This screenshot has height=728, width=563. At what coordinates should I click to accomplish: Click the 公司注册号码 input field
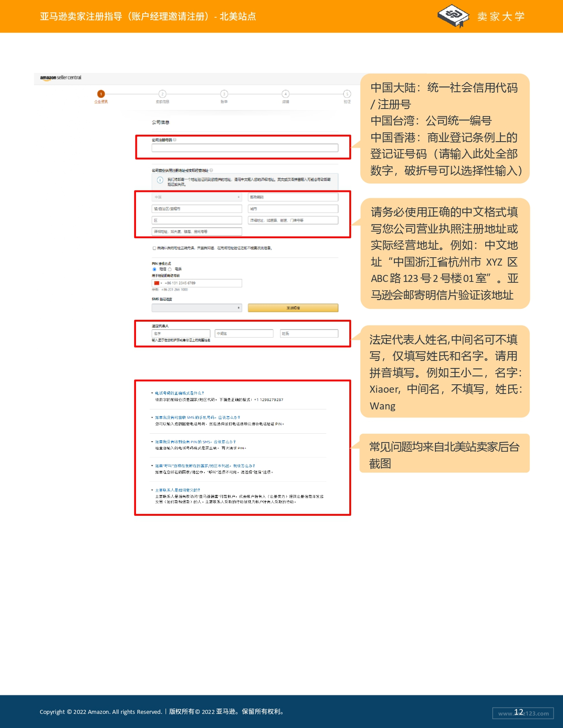click(x=245, y=148)
